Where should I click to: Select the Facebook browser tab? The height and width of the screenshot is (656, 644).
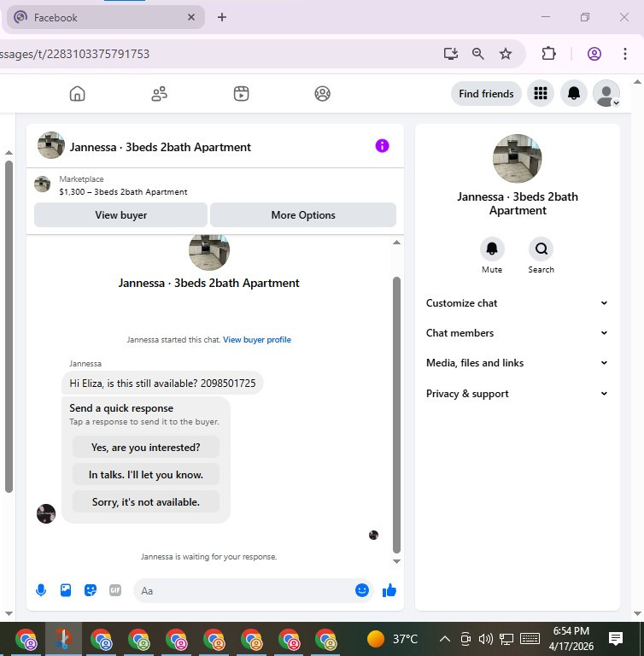pyautogui.click(x=105, y=17)
